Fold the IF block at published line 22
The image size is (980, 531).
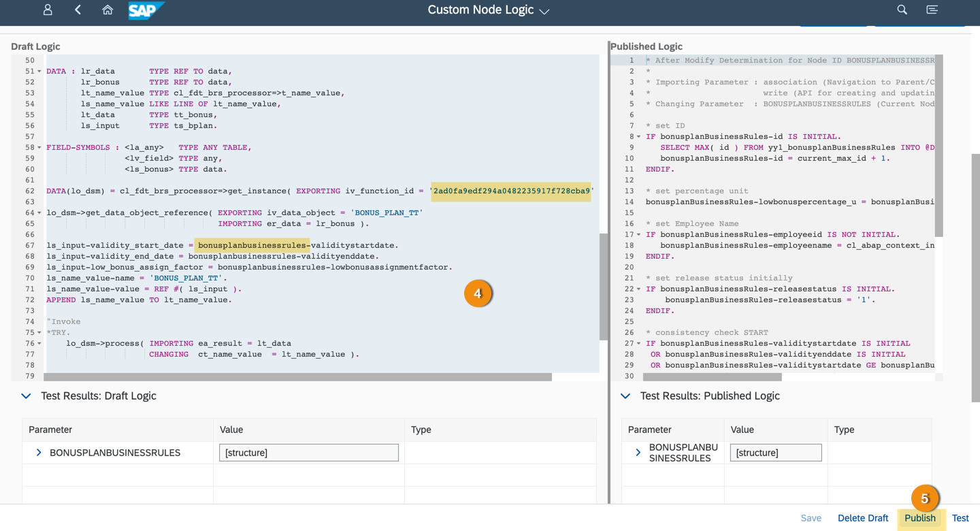pyautogui.click(x=638, y=289)
